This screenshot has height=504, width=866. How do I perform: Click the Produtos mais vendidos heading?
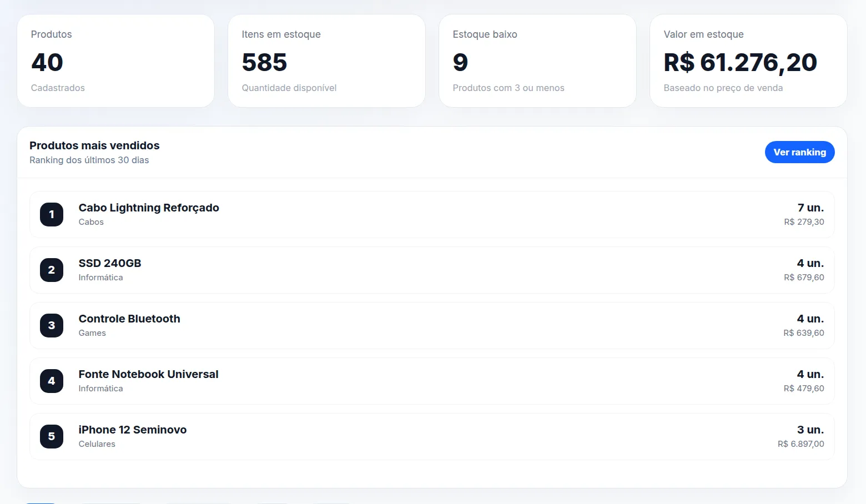(x=94, y=145)
